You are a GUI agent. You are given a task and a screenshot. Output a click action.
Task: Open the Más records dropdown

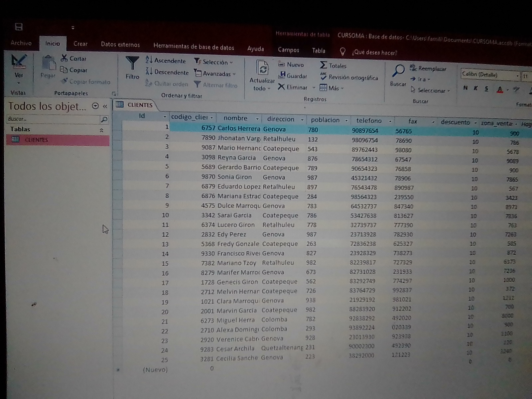coord(332,88)
